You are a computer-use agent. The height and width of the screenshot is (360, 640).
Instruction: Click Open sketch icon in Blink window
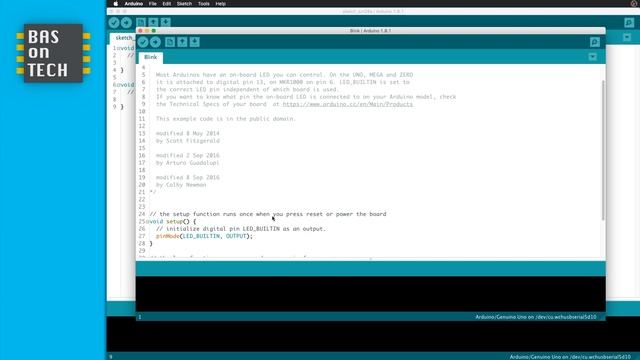coord(182,42)
